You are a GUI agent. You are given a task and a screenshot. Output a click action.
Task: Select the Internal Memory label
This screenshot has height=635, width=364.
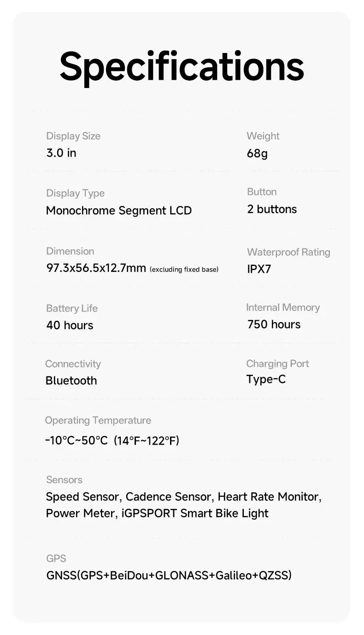[283, 307]
